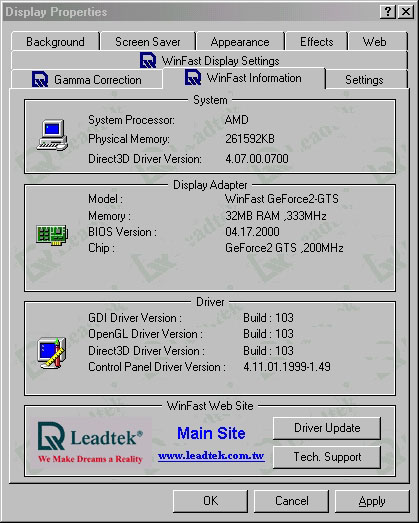This screenshot has width=419, height=523.
Task: Click WinFast logo on Information tab
Action: coord(192,77)
